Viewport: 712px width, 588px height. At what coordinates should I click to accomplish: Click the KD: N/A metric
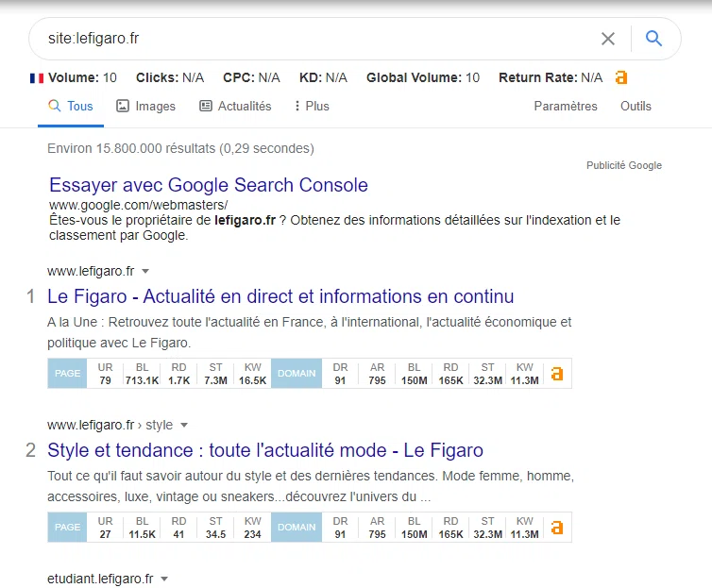point(323,78)
